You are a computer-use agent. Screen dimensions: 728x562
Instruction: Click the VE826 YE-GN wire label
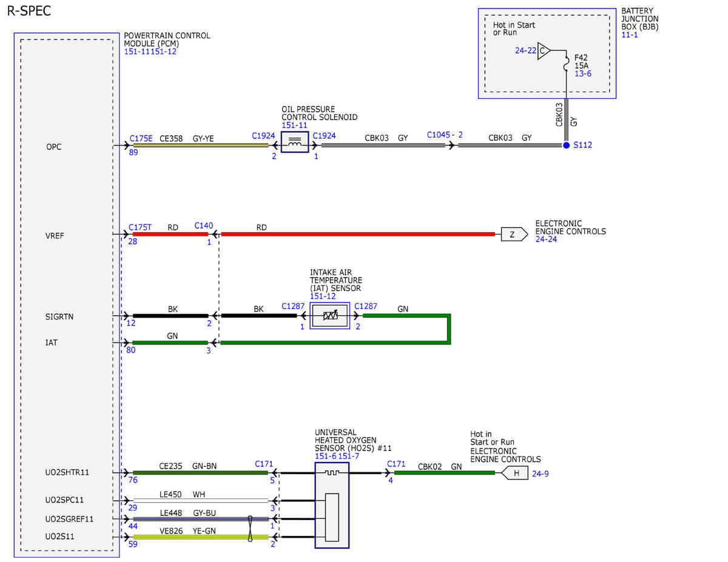[187, 530]
